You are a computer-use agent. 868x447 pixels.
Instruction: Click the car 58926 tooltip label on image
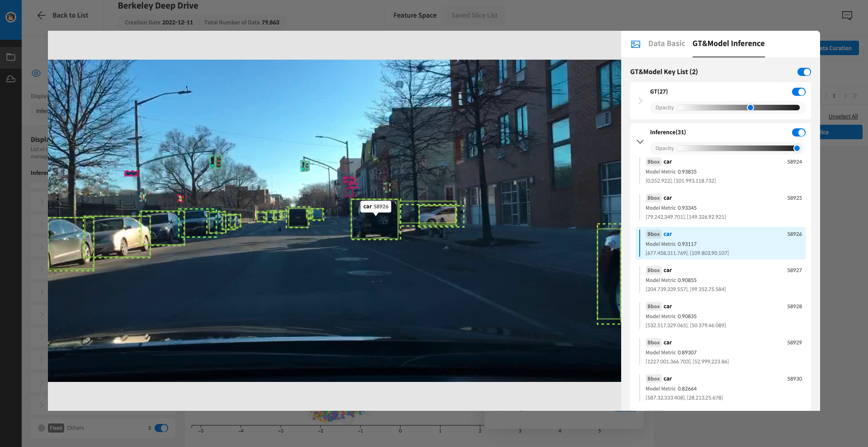[376, 207]
